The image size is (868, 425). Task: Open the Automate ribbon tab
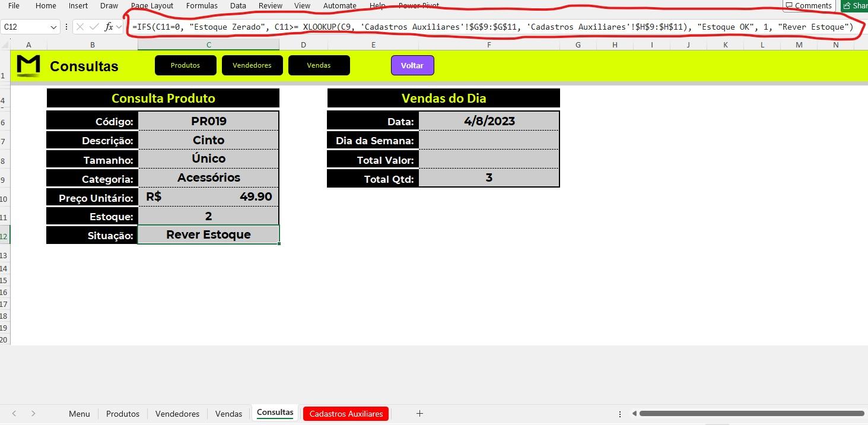coord(339,5)
